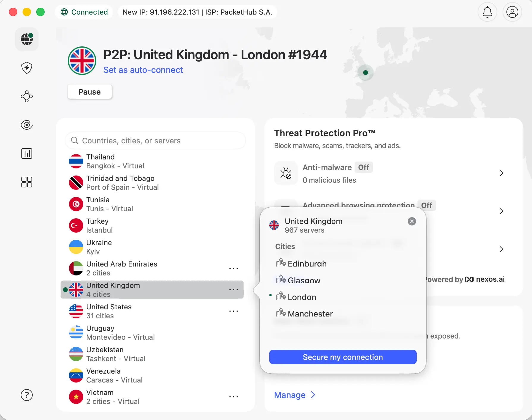Select London from the Cities list
The image size is (532, 420).
[x=301, y=297]
